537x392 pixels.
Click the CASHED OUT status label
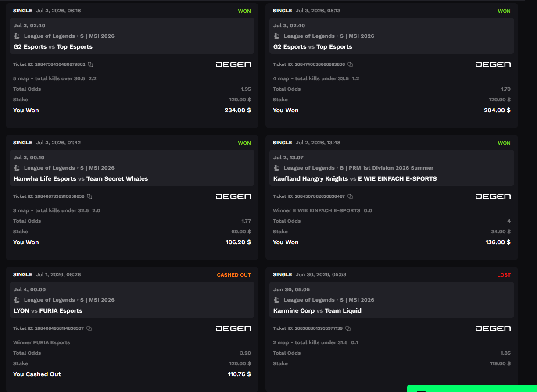click(234, 275)
